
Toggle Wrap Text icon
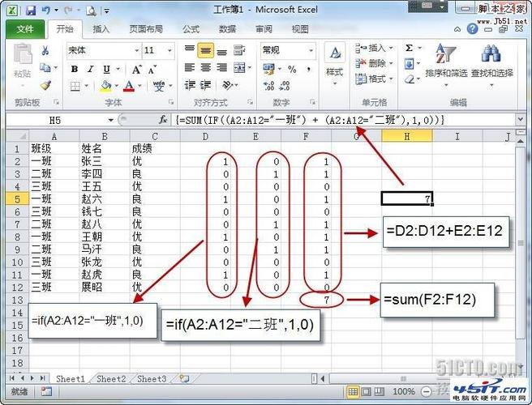(239, 50)
